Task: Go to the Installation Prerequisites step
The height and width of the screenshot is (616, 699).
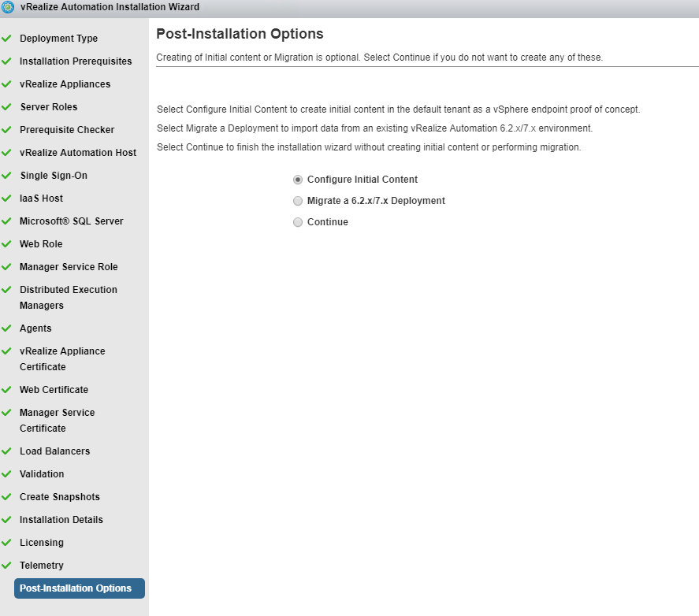Action: point(76,61)
